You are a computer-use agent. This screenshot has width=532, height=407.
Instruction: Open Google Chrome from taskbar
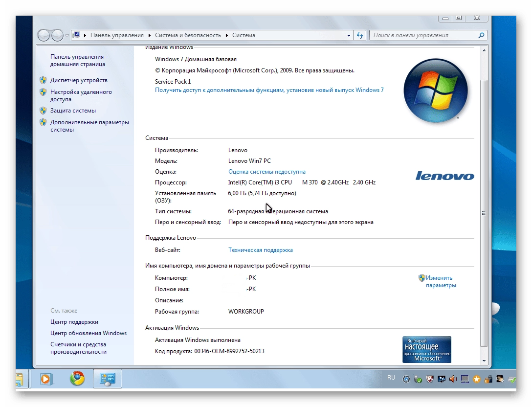77,378
